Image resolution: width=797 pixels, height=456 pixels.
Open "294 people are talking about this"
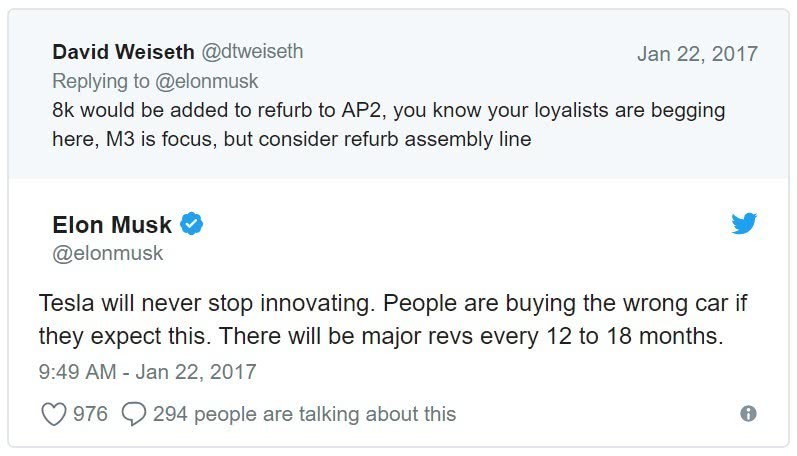pos(304,414)
